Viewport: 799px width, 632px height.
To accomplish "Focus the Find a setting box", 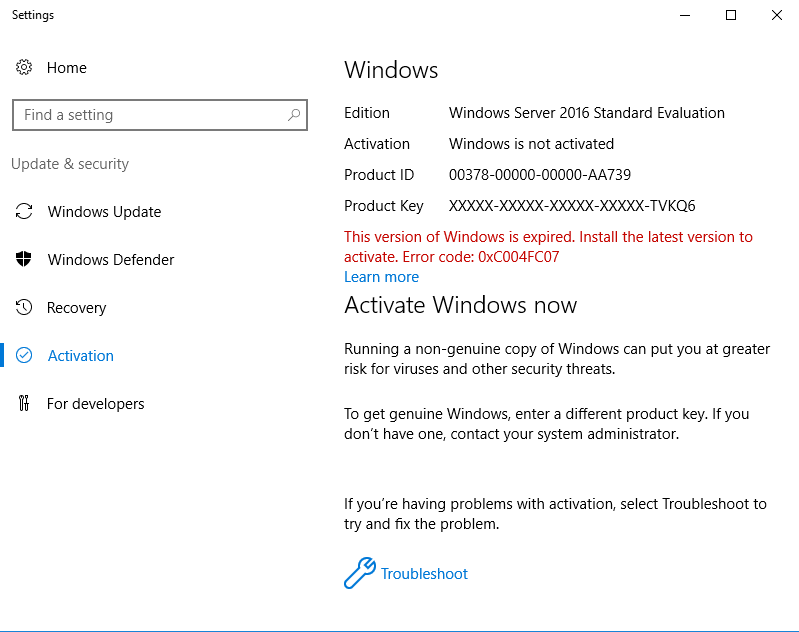I will point(159,115).
